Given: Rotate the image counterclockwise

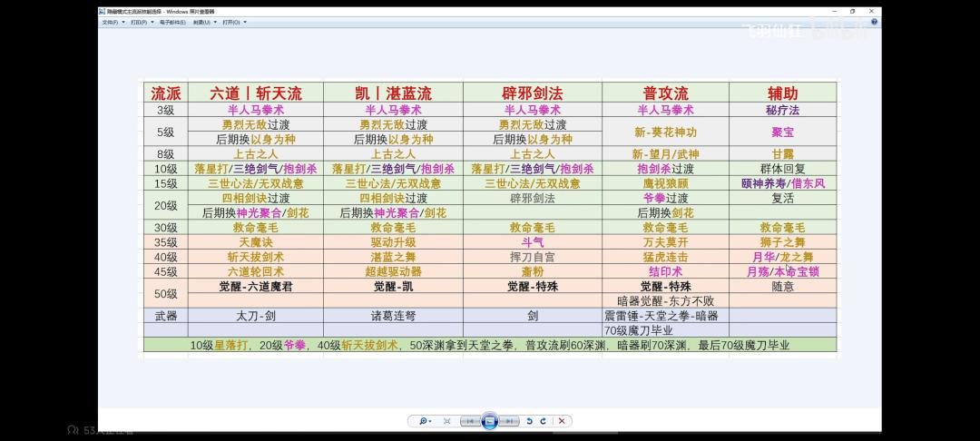Looking at the screenshot, I should pos(530,421).
